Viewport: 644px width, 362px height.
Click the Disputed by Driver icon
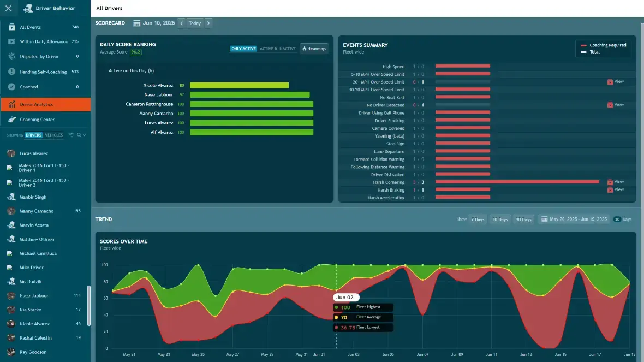[12, 56]
